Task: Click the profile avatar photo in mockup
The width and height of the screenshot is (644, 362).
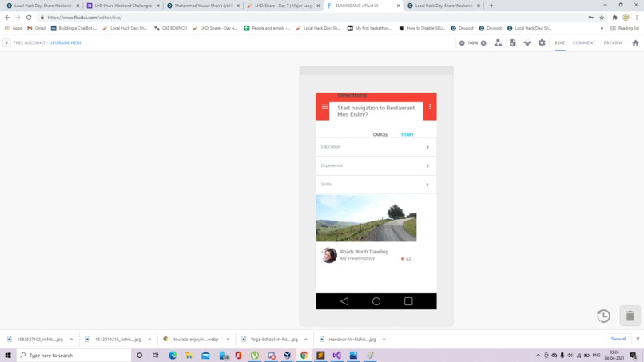Action: 329,255
